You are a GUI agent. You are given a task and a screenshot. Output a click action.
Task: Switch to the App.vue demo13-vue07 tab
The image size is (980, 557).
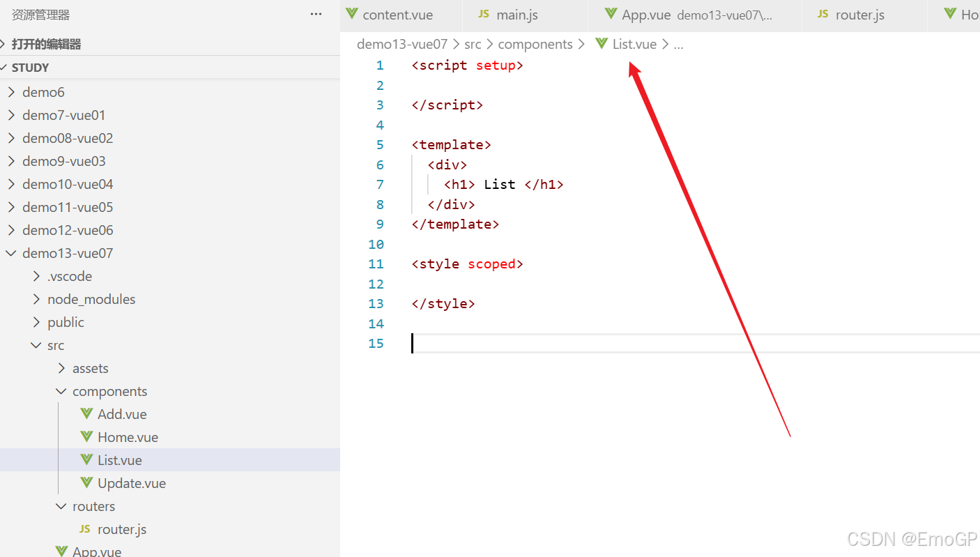pos(694,15)
